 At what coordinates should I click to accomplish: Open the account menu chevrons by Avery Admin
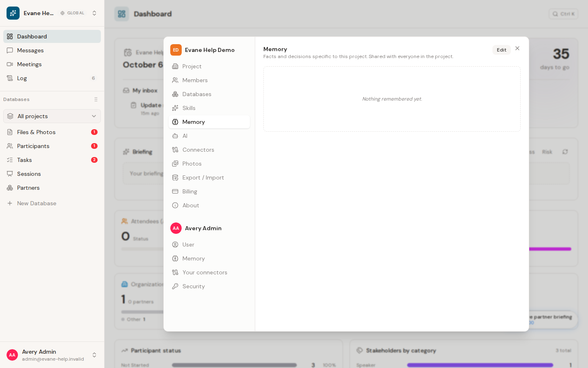click(x=94, y=355)
